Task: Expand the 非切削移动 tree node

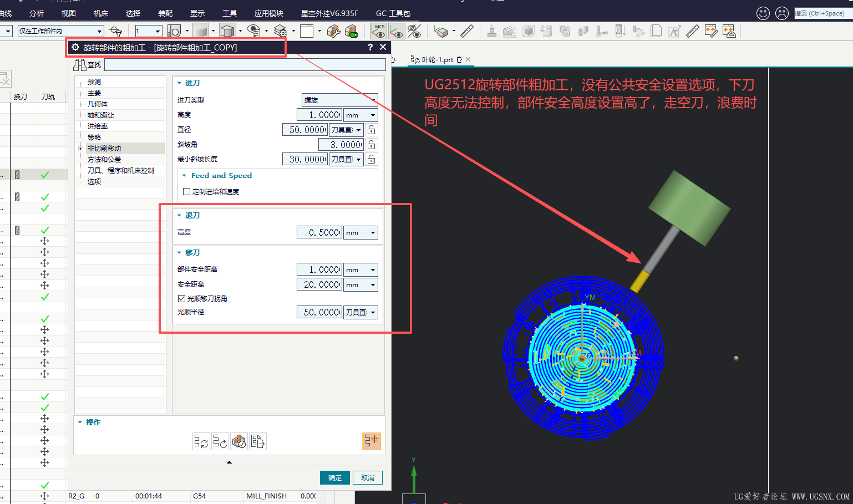Action: [80, 149]
